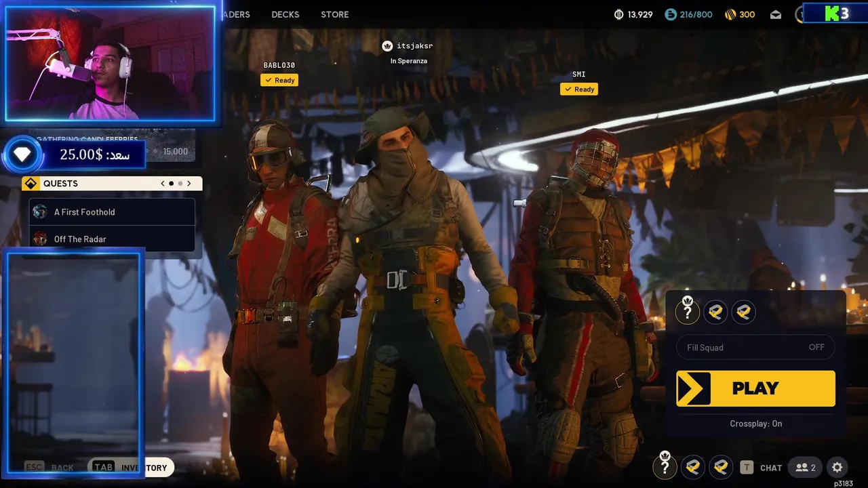Go to previous Quests page arrow
868x488 pixels.
[x=163, y=184]
